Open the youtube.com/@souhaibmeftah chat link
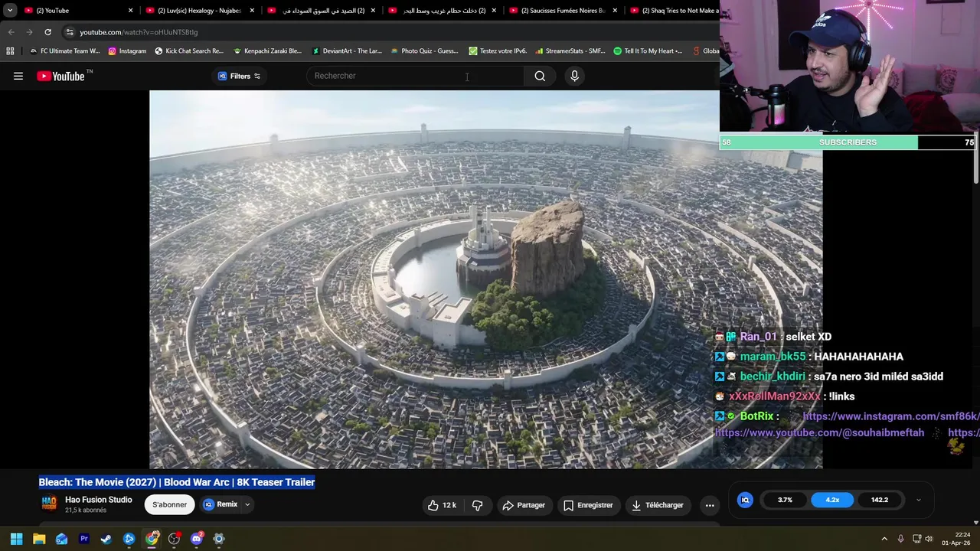The width and height of the screenshot is (980, 551). 819,433
